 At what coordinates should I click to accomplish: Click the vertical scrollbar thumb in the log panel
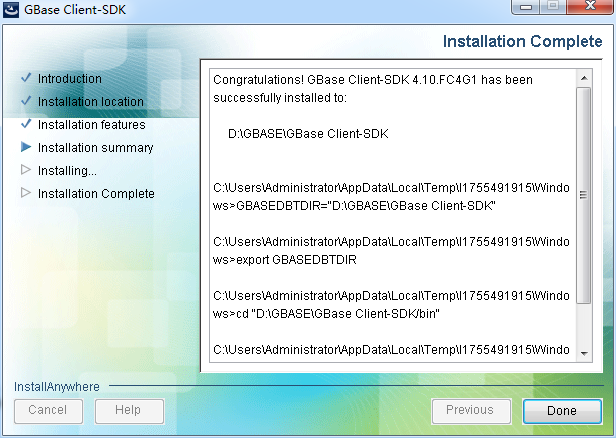pos(584,195)
